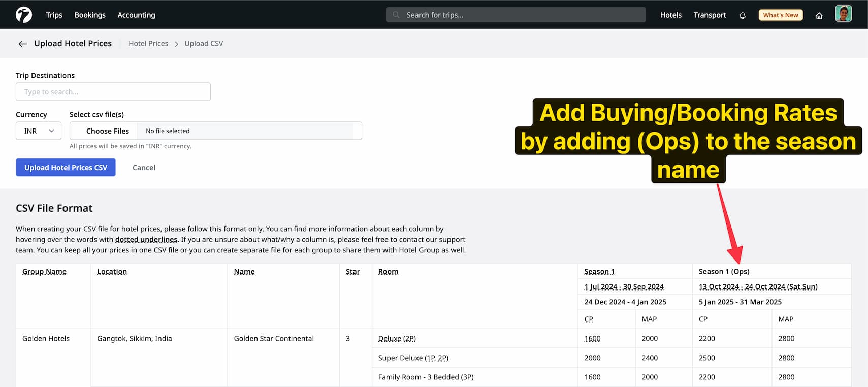Open the Bookings menu
This screenshot has width=868, height=387.
90,15
